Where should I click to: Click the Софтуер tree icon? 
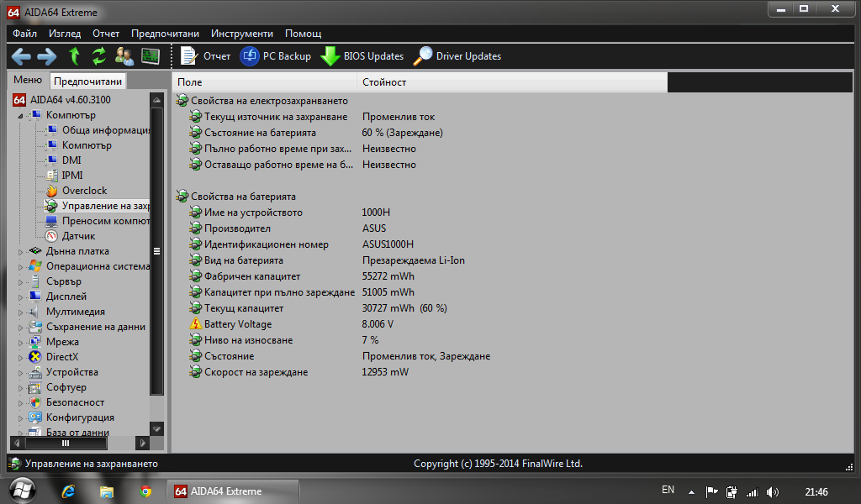(x=35, y=388)
